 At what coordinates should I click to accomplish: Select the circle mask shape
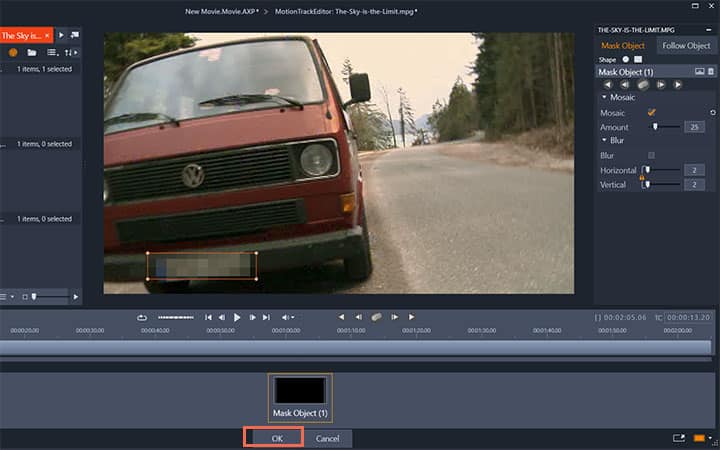(625, 59)
